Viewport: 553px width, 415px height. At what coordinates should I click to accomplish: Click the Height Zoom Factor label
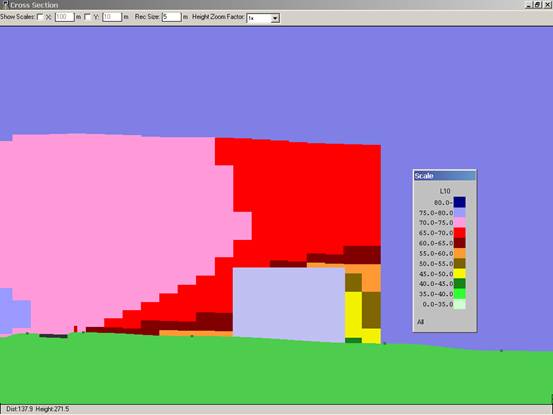[x=218, y=17]
